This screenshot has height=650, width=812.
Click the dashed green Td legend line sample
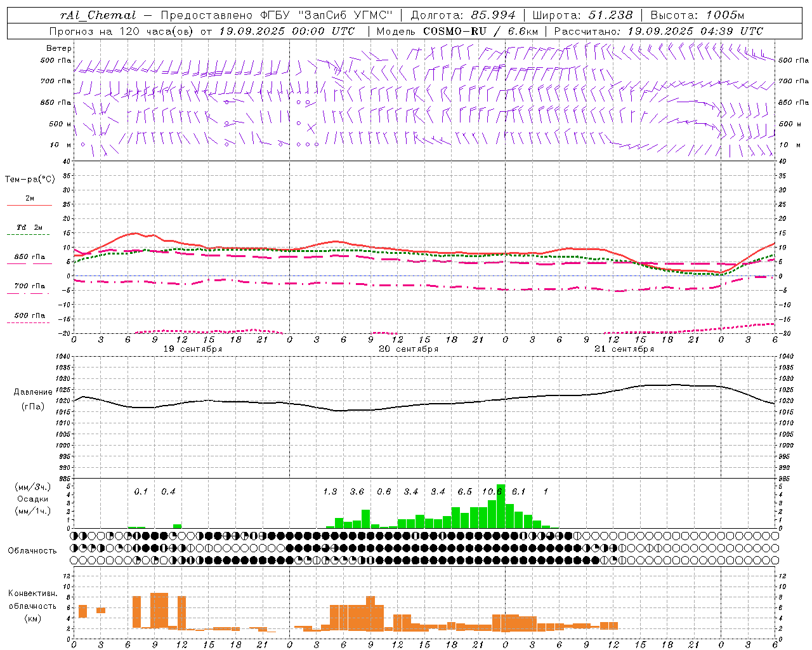click(28, 235)
